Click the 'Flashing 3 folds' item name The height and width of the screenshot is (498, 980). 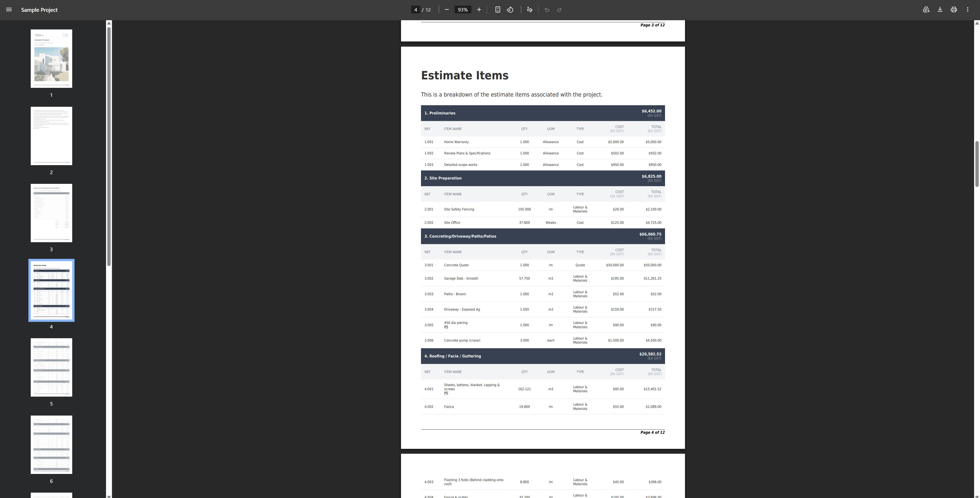(x=474, y=482)
